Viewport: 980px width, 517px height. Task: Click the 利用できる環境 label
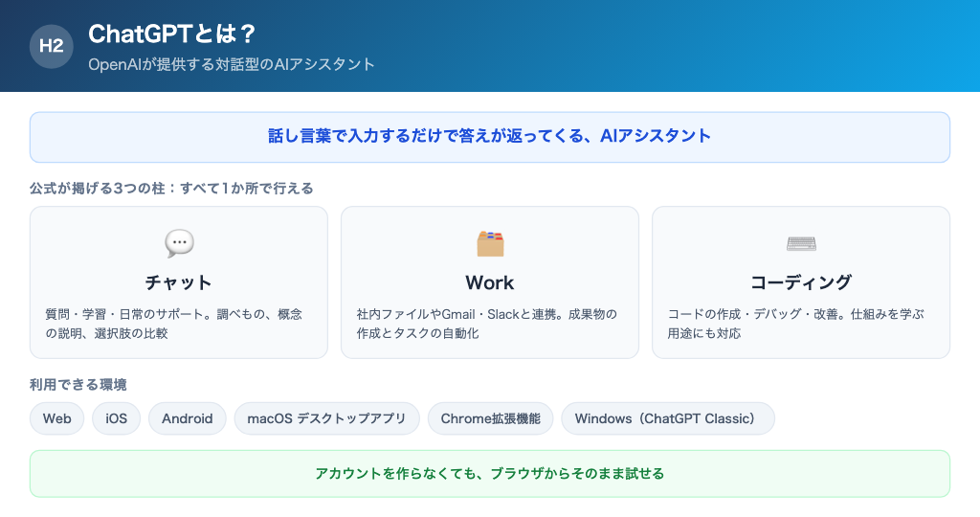point(78,385)
